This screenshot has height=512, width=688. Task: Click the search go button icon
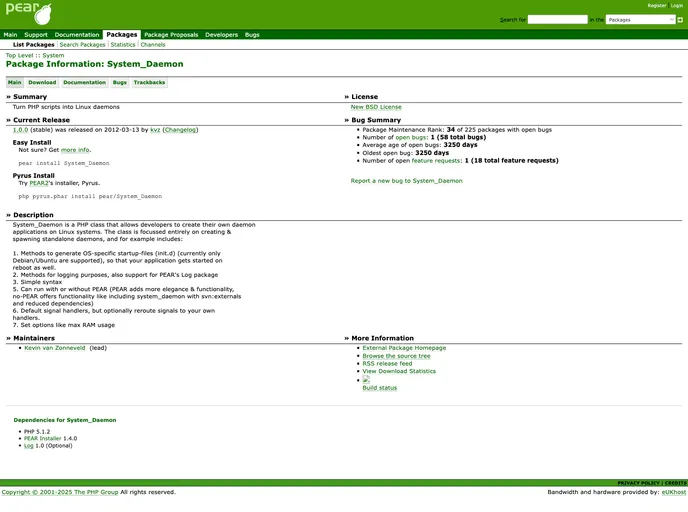click(x=680, y=20)
